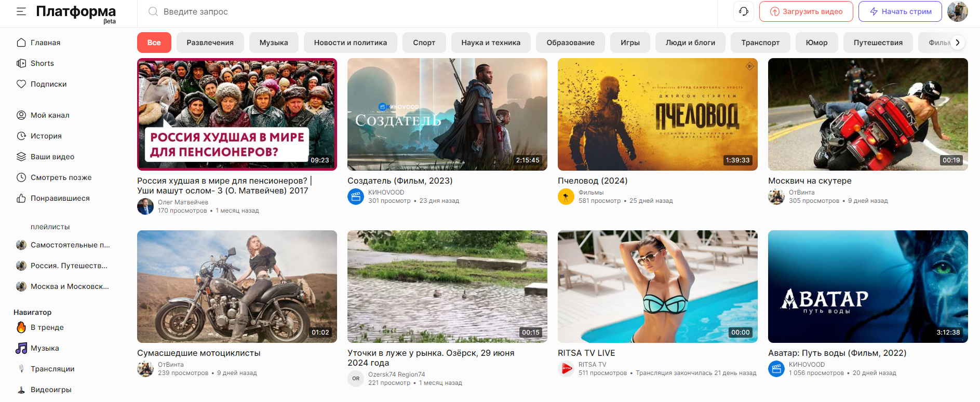Play the Россия худшая в мире thumbnail
Screen dimensions: 980x402
click(237, 114)
